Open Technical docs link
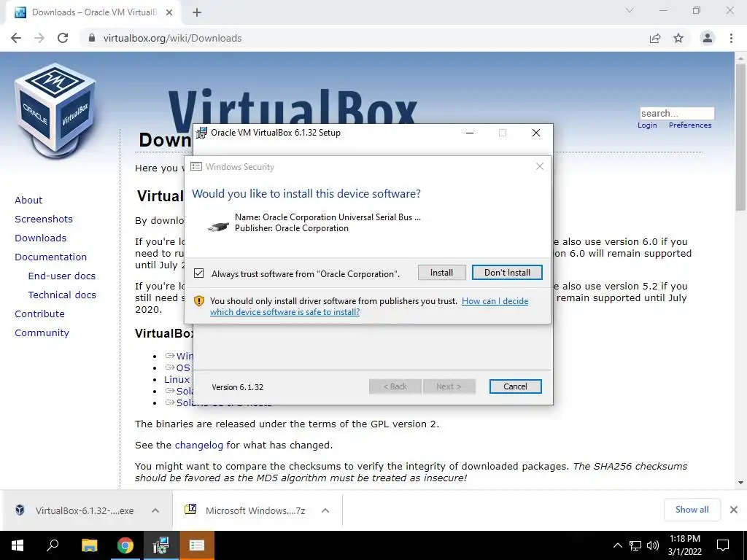Viewport: 747px width, 560px height. pos(62,295)
